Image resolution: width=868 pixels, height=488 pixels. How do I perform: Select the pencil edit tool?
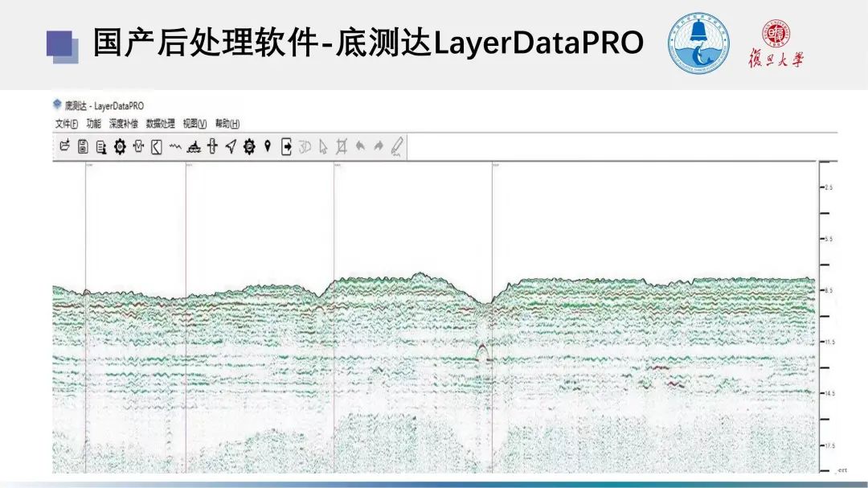pos(397,146)
